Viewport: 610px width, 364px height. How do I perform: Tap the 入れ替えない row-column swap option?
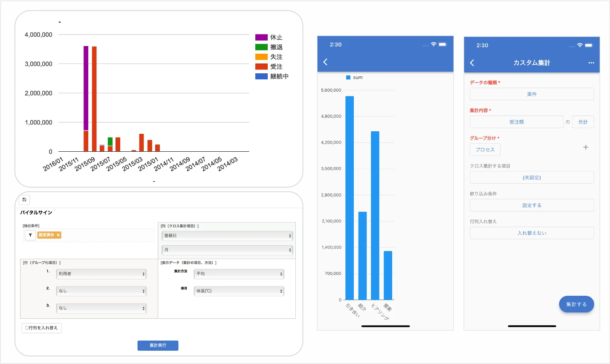[532, 233]
